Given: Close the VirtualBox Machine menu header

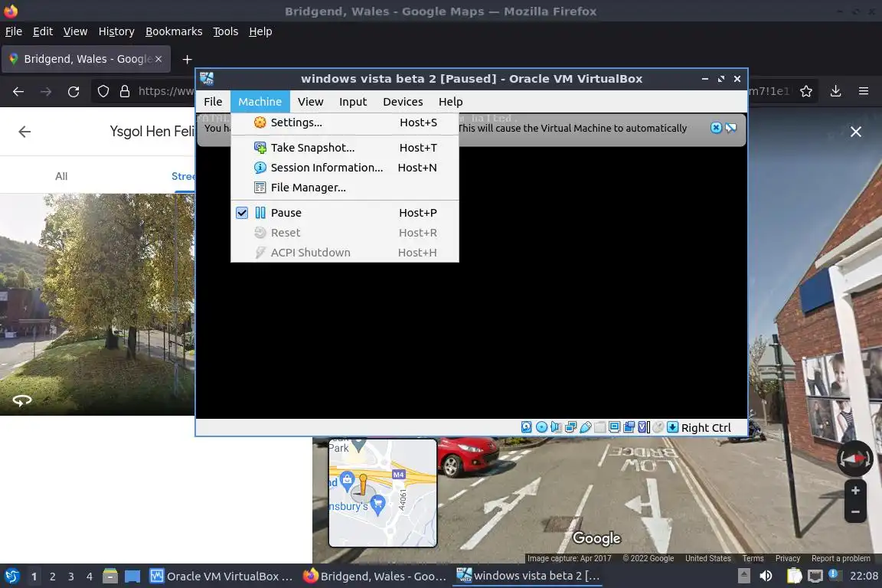Looking at the screenshot, I should point(260,102).
